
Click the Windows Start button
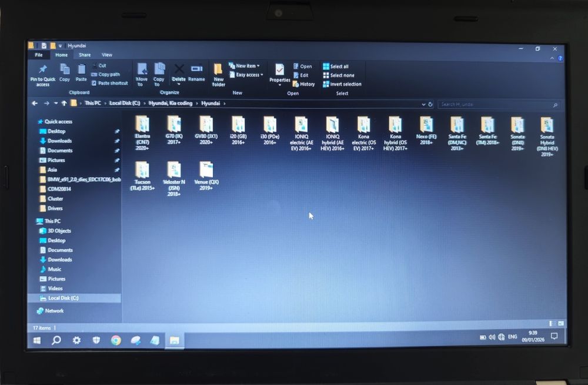coord(36,340)
